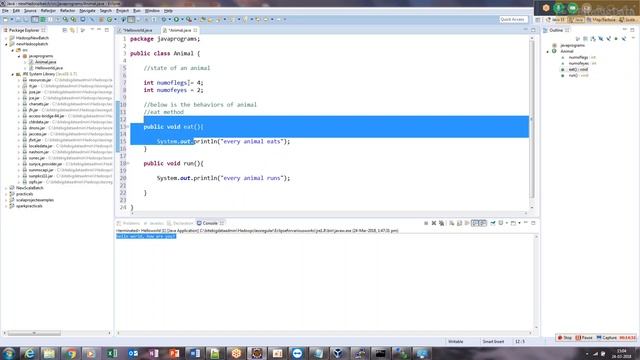The height and width of the screenshot is (360, 640).
Task: Switch to the HelloWorld.java editor tab
Action: [x=138, y=30]
